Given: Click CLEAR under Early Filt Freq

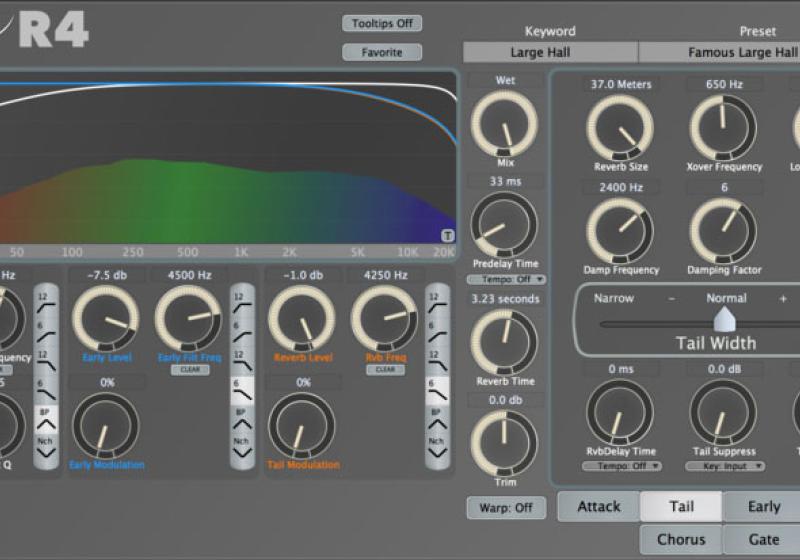Looking at the screenshot, I should (190, 370).
